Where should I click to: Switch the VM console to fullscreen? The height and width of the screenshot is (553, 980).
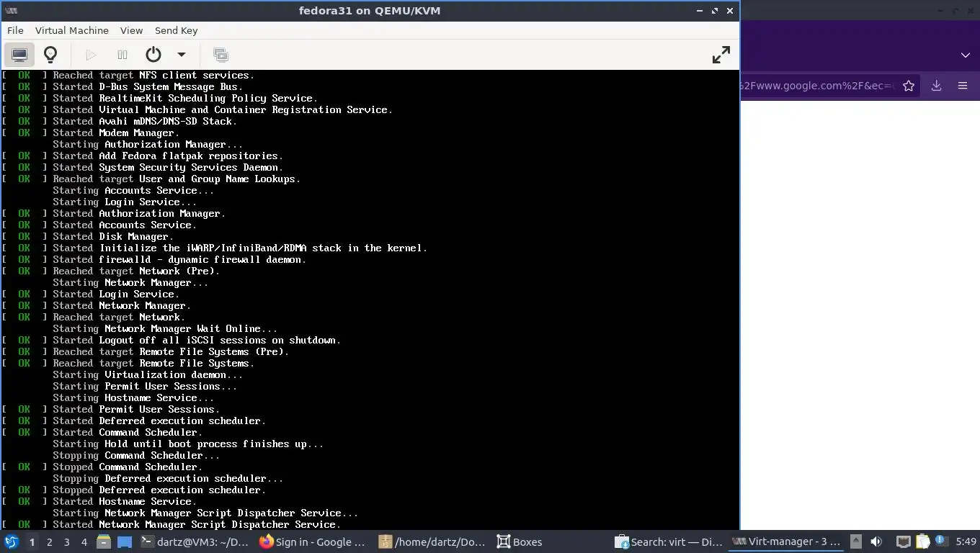pyautogui.click(x=721, y=55)
